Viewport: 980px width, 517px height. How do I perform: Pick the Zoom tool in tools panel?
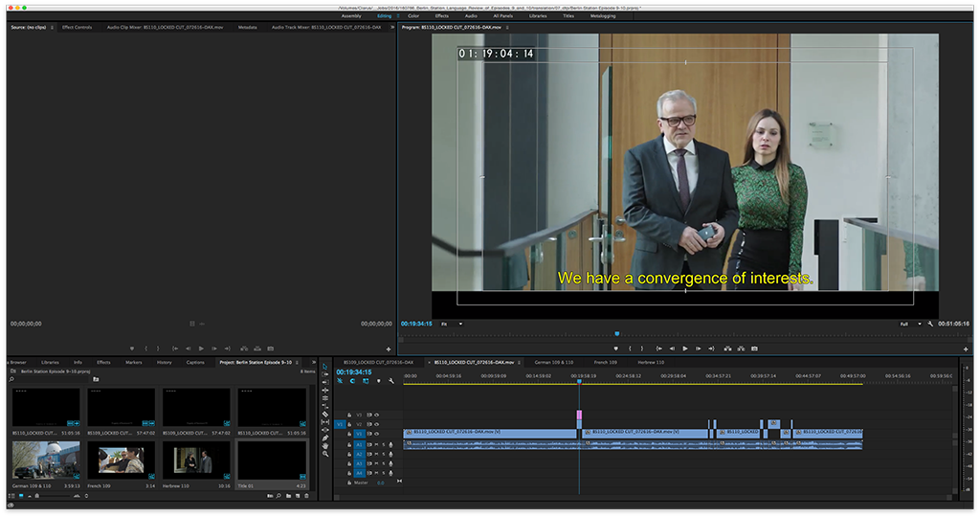(325, 454)
